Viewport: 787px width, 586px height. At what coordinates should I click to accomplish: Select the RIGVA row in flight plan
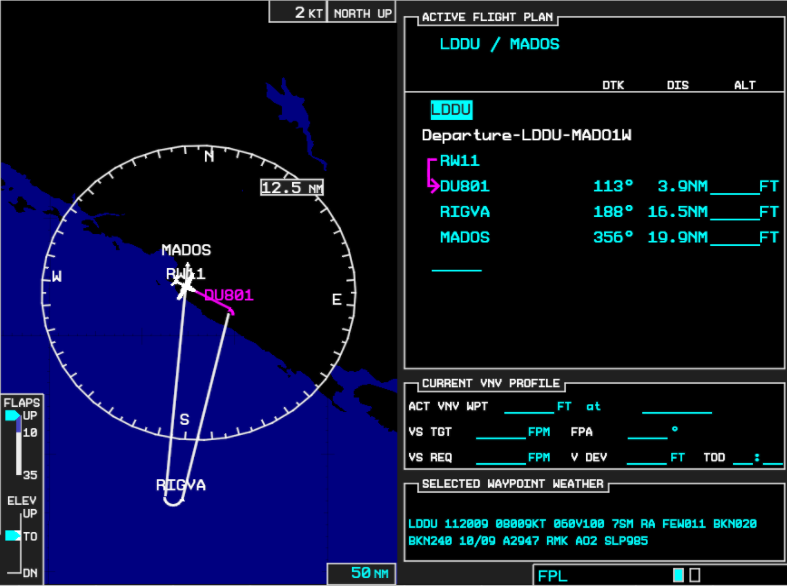tap(465, 212)
